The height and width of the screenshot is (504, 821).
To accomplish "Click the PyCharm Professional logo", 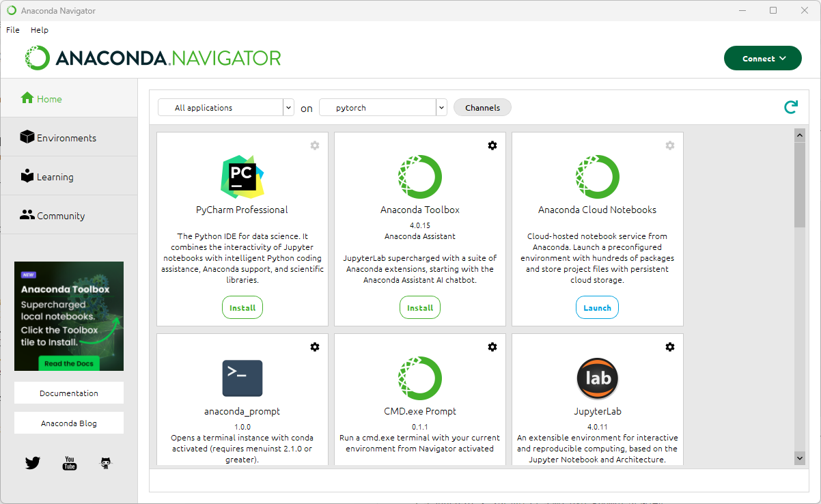I will coord(242,177).
